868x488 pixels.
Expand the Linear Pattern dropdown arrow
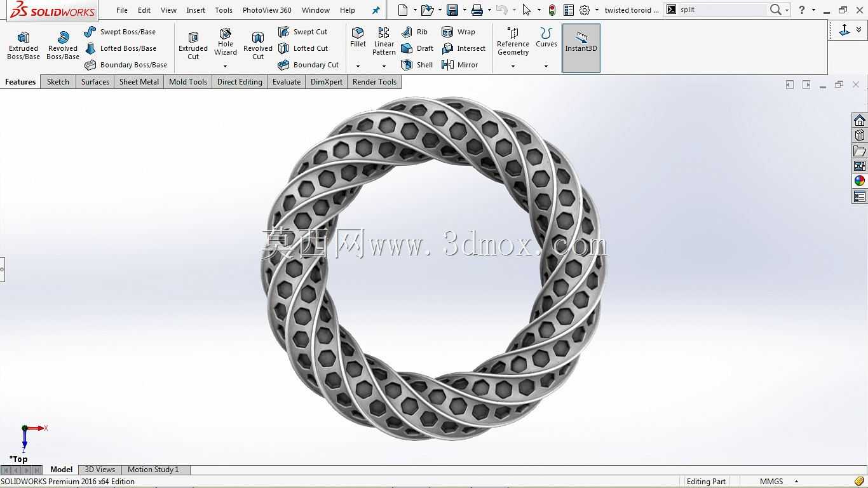pyautogui.click(x=384, y=66)
